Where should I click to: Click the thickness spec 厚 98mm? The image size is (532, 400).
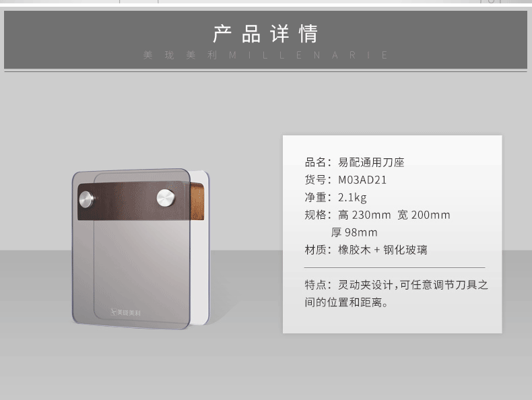click(354, 233)
